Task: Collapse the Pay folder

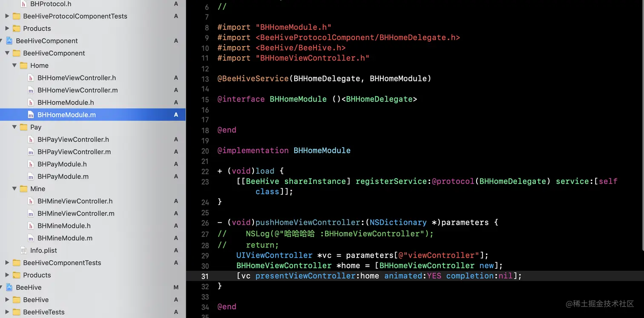Action: click(x=14, y=127)
